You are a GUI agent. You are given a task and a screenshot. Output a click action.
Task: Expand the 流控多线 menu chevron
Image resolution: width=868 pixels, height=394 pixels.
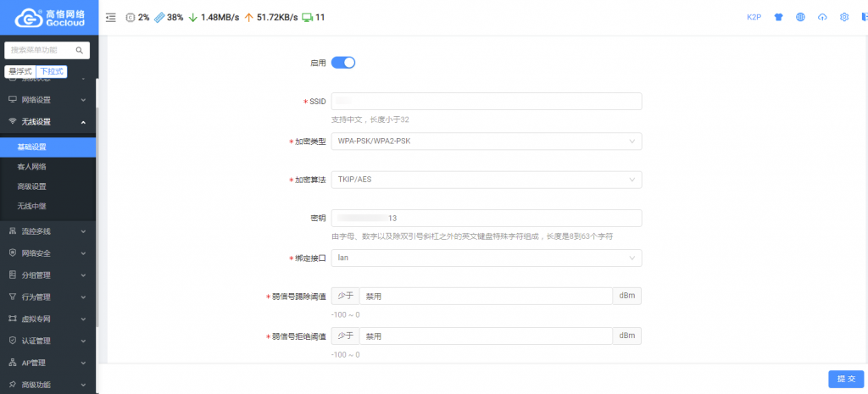(83, 231)
